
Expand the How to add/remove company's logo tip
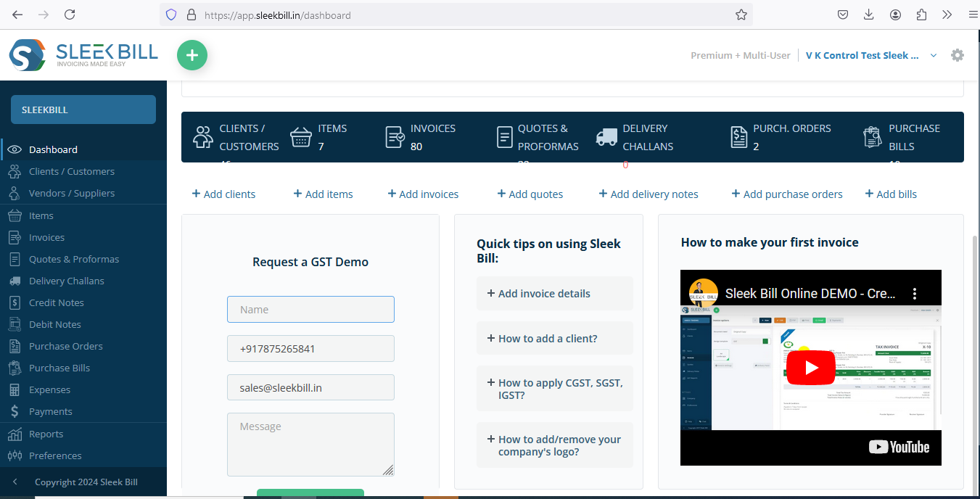(555, 445)
